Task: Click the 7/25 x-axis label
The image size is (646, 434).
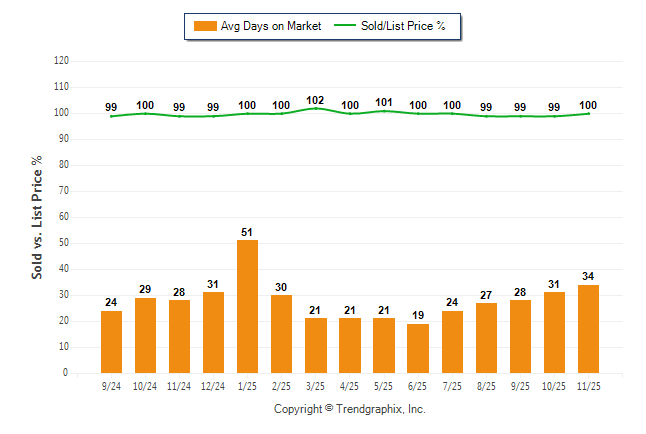Action: [452, 385]
